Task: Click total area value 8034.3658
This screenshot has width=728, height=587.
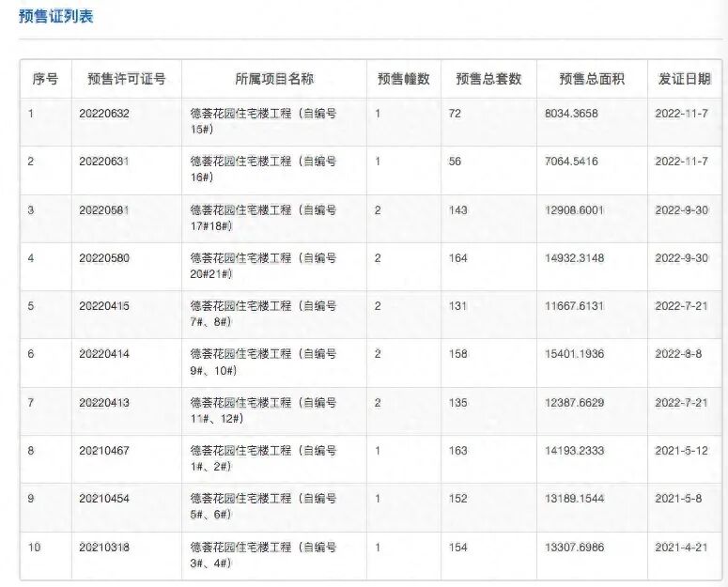Action: tap(571, 114)
